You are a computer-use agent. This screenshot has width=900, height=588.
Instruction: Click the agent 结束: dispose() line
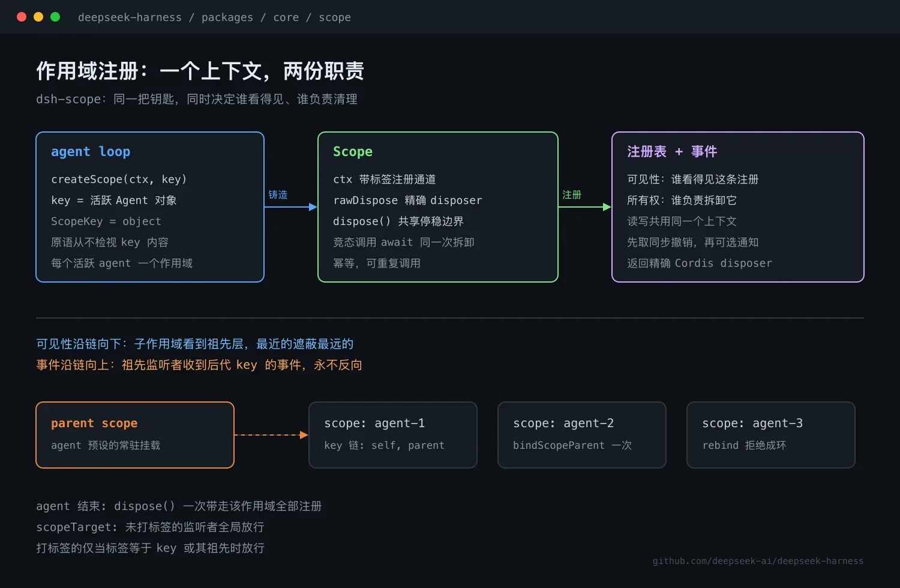click(x=179, y=506)
